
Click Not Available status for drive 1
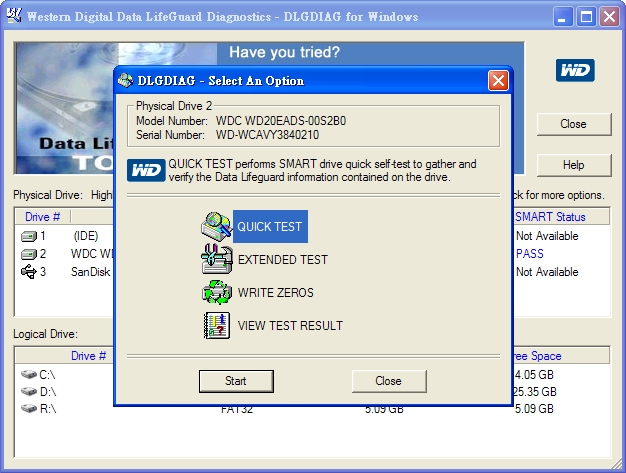547,236
